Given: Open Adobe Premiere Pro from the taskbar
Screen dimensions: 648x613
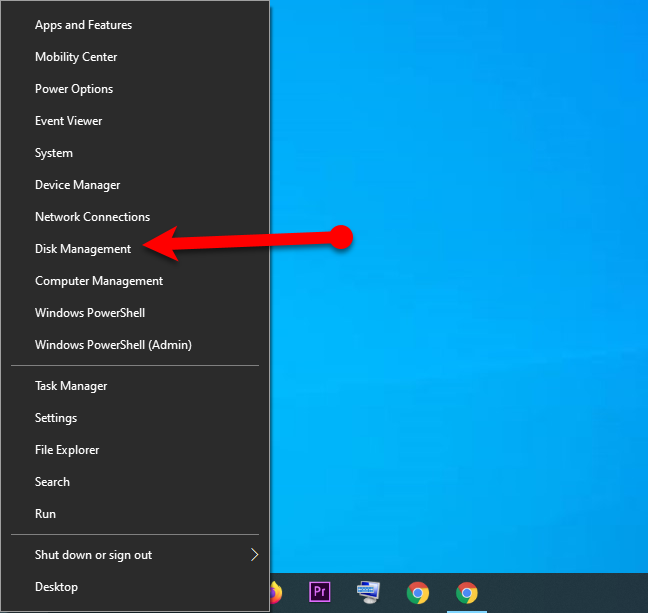Looking at the screenshot, I should coord(320,592).
